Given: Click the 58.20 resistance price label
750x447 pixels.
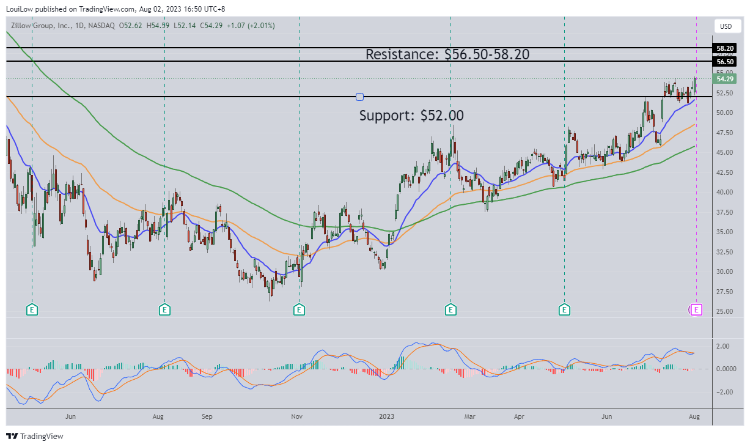Looking at the screenshot, I should [725, 48].
